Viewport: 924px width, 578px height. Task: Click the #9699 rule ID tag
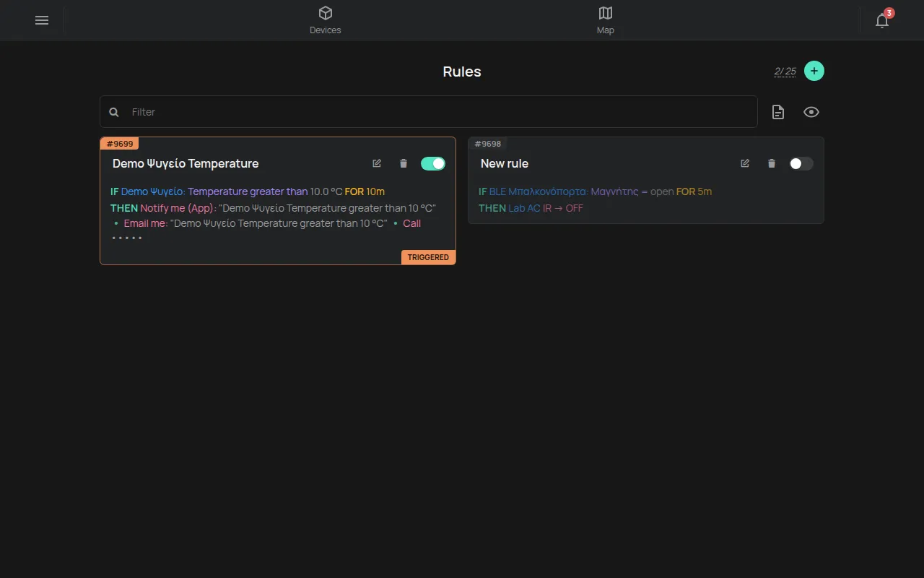(120, 144)
